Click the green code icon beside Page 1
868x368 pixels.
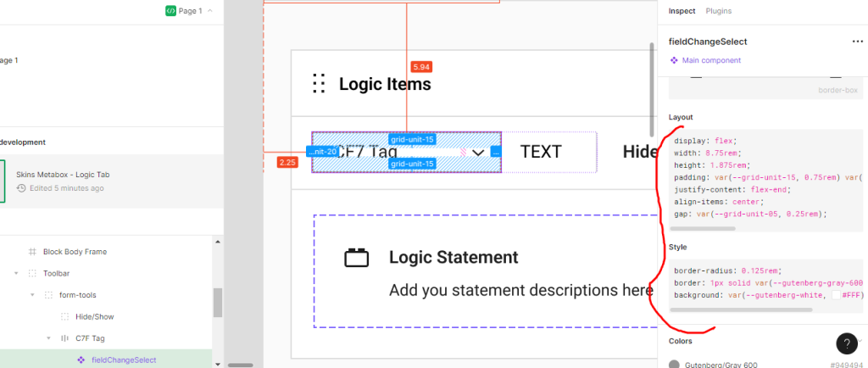[170, 11]
